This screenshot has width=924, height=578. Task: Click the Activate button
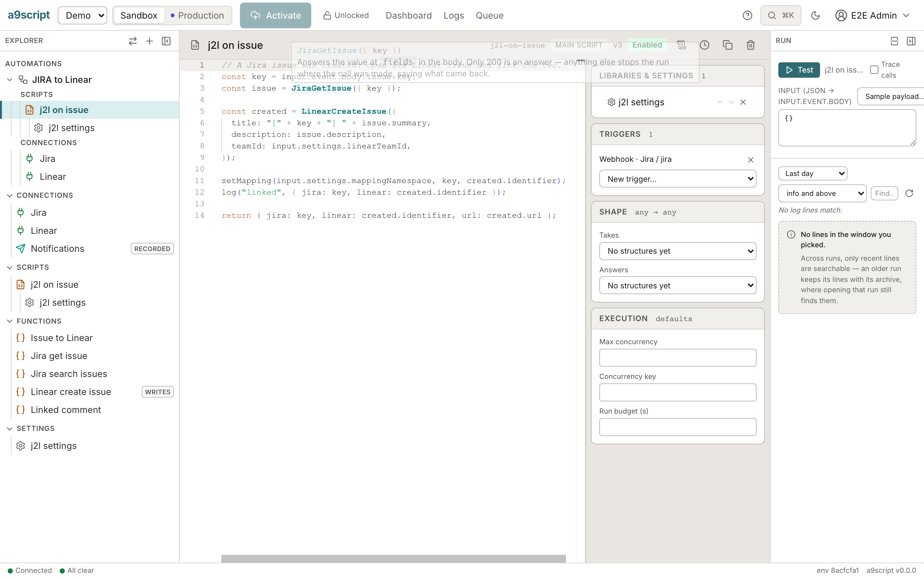click(275, 15)
